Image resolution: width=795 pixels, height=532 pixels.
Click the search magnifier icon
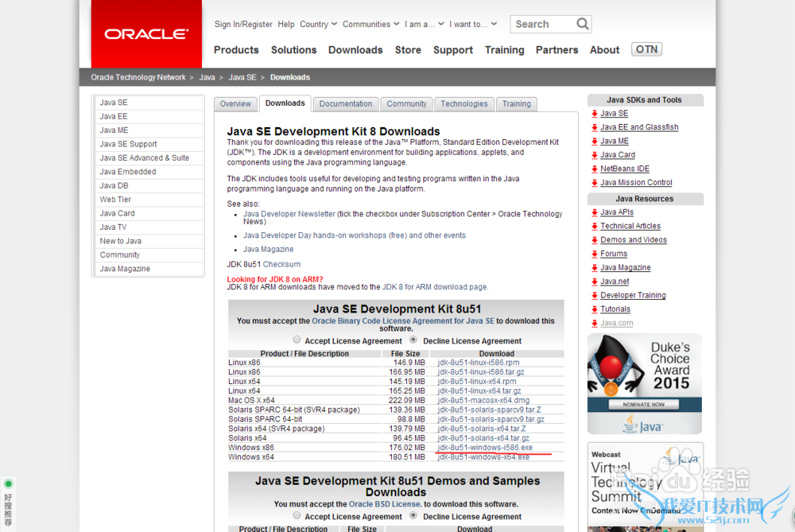[583, 24]
